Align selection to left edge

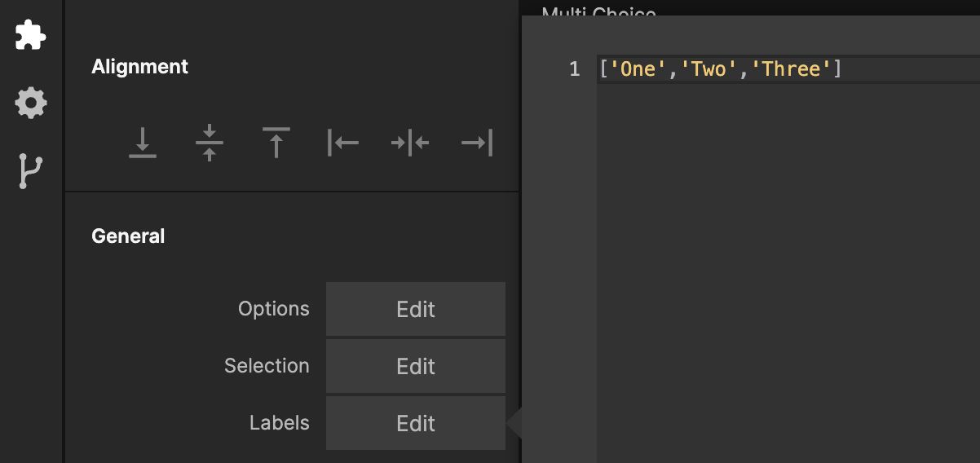(x=343, y=143)
